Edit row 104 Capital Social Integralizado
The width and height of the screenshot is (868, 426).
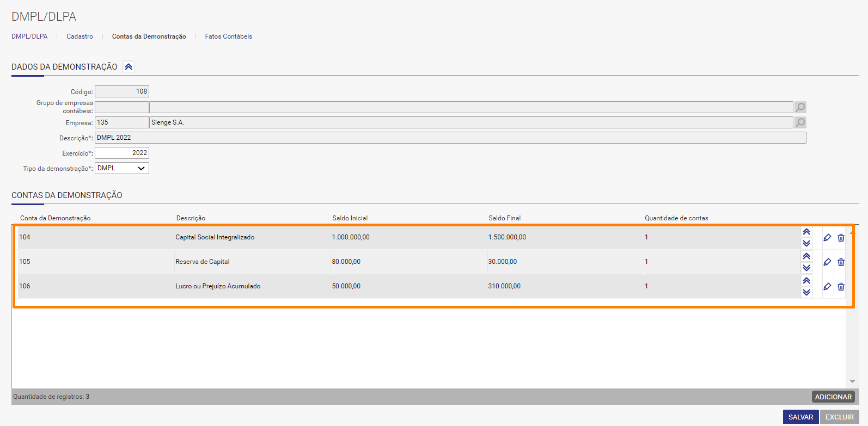(827, 237)
